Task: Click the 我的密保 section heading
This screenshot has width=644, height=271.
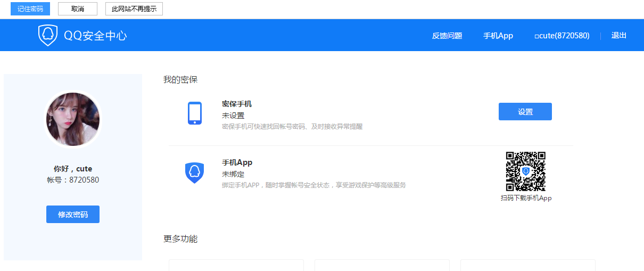Action: (180, 80)
